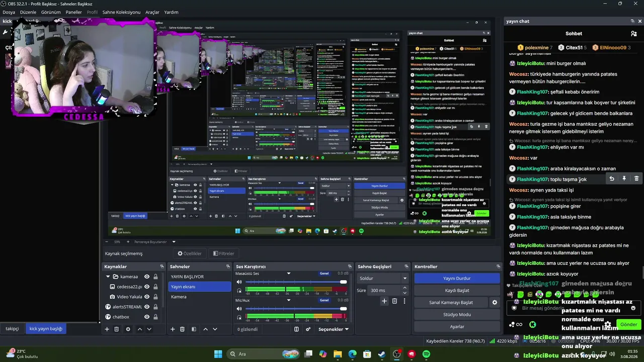644x362 pixels.
Task: Delete the FlashKing107 toplu taşıma message
Action: [x=636, y=178]
